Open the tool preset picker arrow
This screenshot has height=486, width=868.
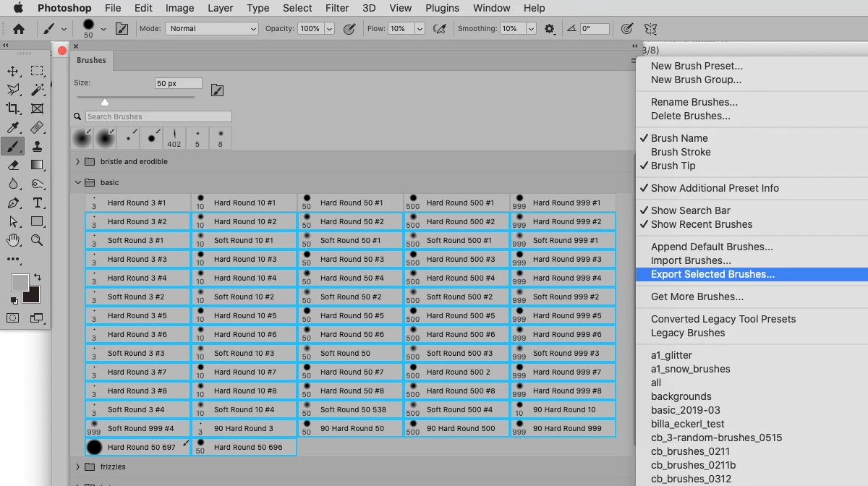64,29
